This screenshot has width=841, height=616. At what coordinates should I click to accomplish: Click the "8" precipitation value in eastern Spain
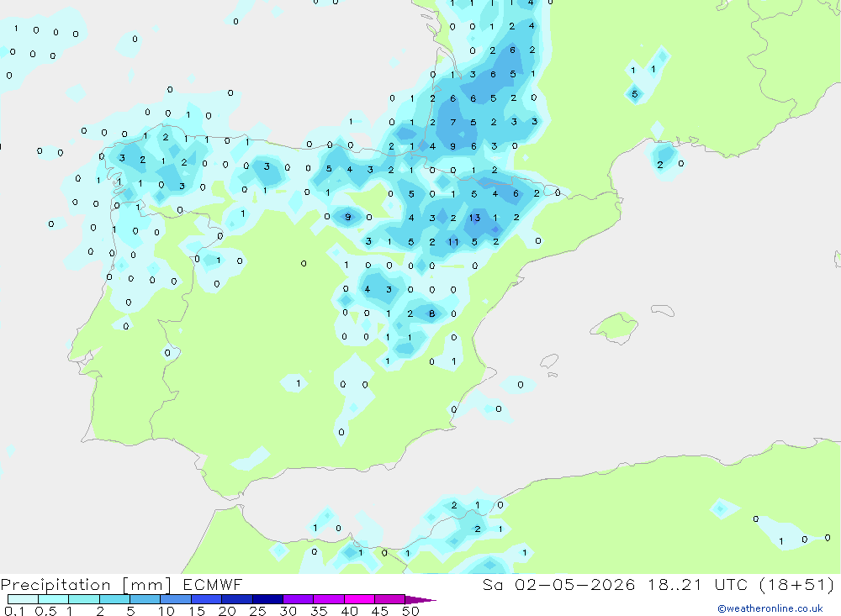click(x=431, y=313)
